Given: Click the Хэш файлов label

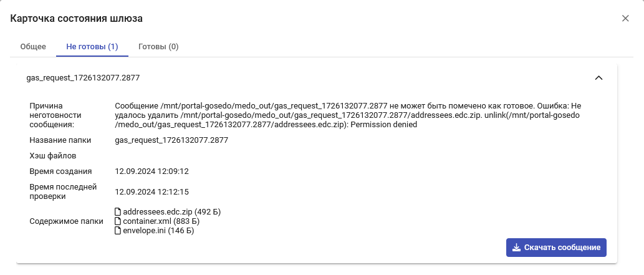Looking at the screenshot, I should point(53,156).
